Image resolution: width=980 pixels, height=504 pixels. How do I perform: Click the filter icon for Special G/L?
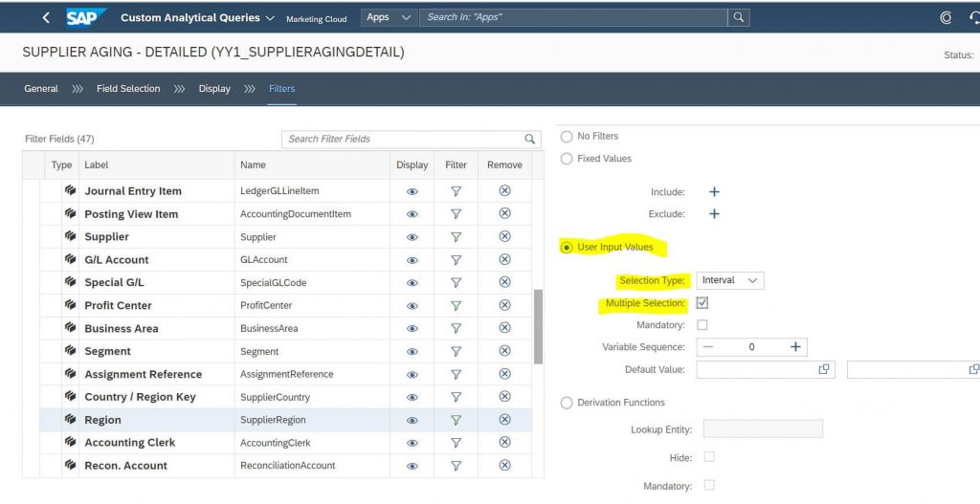tap(457, 282)
